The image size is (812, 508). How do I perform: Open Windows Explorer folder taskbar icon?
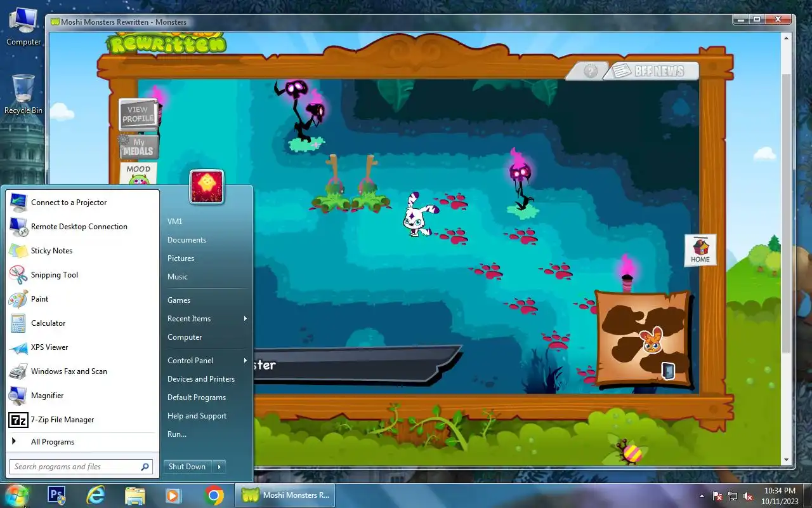[135, 495]
